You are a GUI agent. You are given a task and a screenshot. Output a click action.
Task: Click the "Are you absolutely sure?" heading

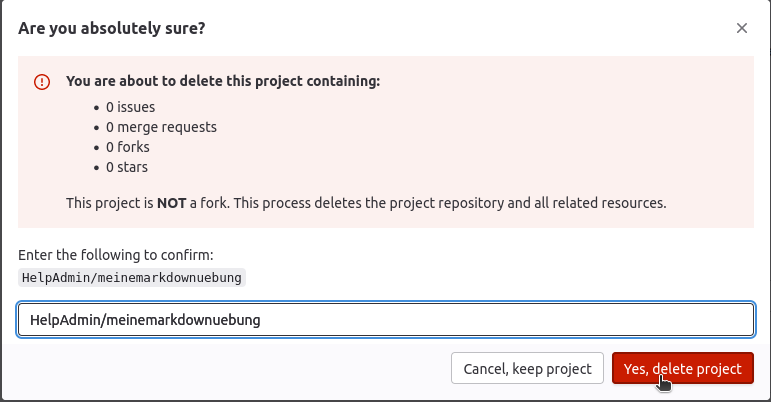[112, 28]
